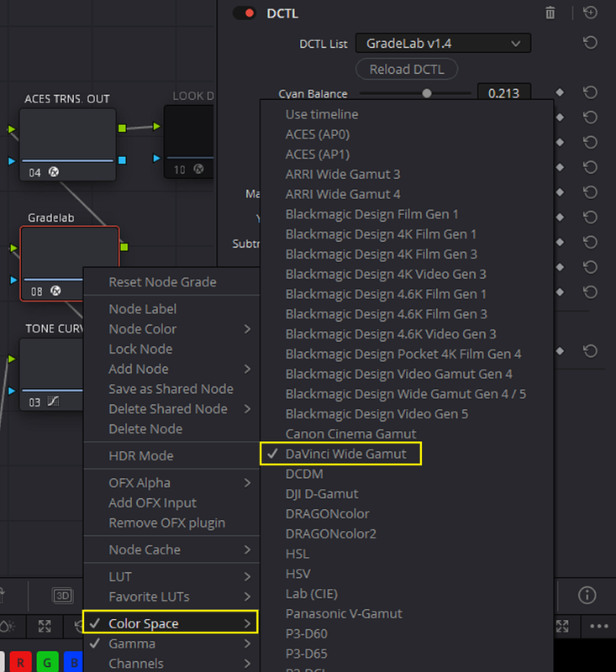Open the three-dots options menu
Image resolution: width=616 pixels, height=672 pixels.
[x=599, y=626]
